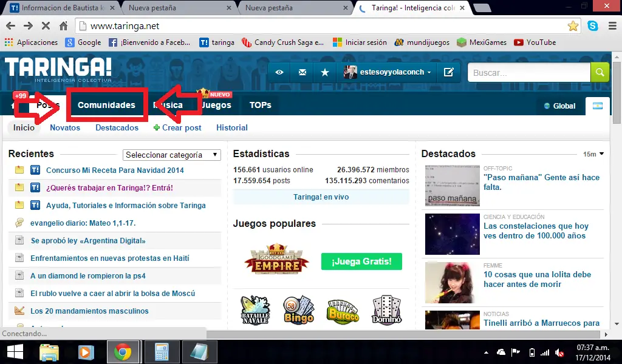This screenshot has width=622, height=364.
Task: Open Goodgame Empire logo
Action: pyautogui.click(x=276, y=260)
